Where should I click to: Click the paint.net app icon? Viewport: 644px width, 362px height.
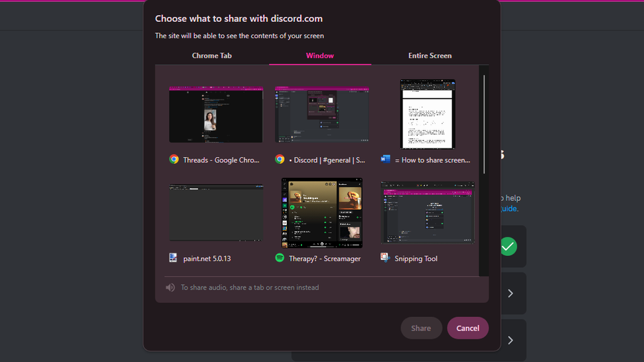[173, 258]
